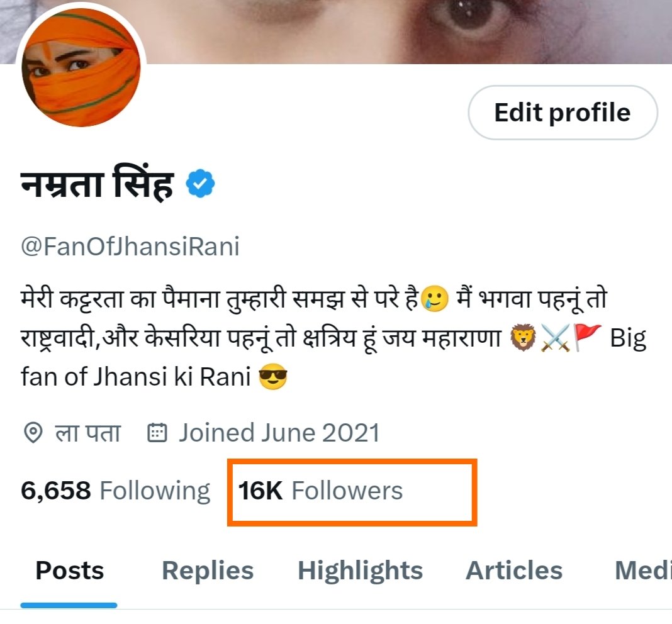Click the Joined June 2021 text
The width and height of the screenshot is (672, 624).
tap(279, 432)
